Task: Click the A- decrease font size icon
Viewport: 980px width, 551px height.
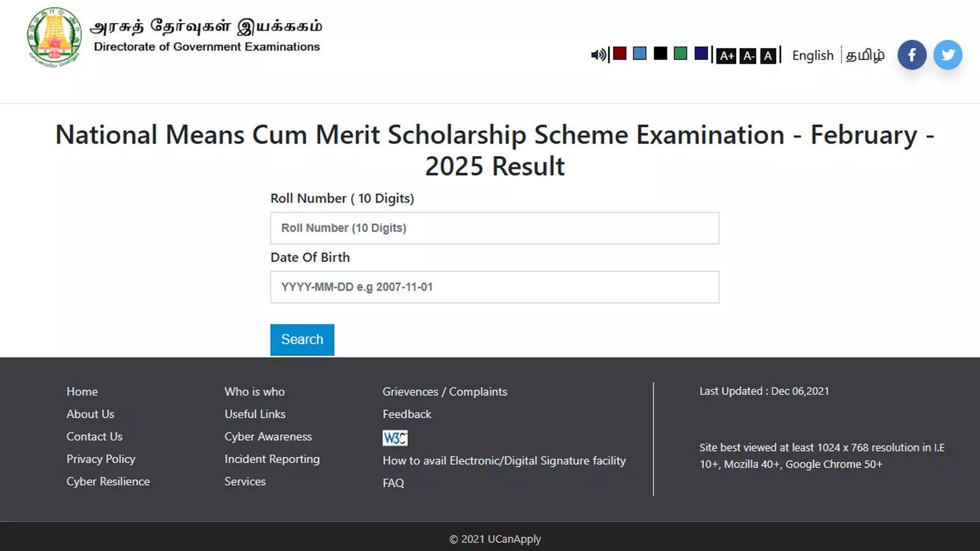Action: click(748, 56)
